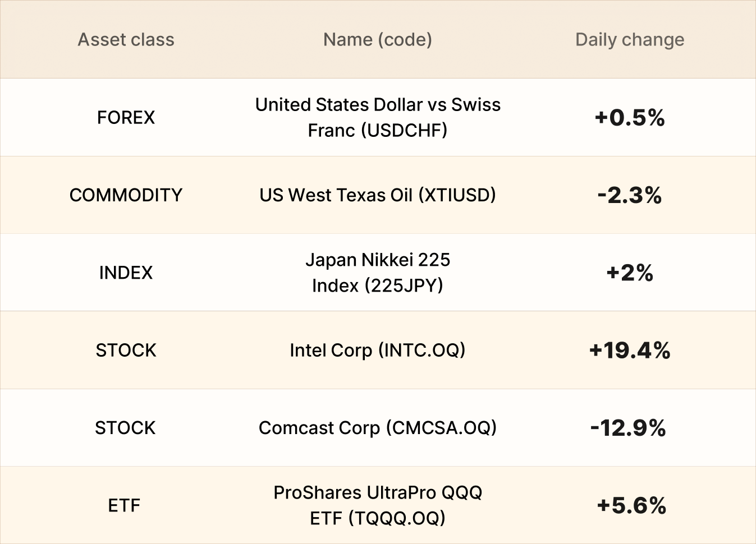Click the Asset class column header
The height and width of the screenshot is (544, 756).
click(126, 40)
